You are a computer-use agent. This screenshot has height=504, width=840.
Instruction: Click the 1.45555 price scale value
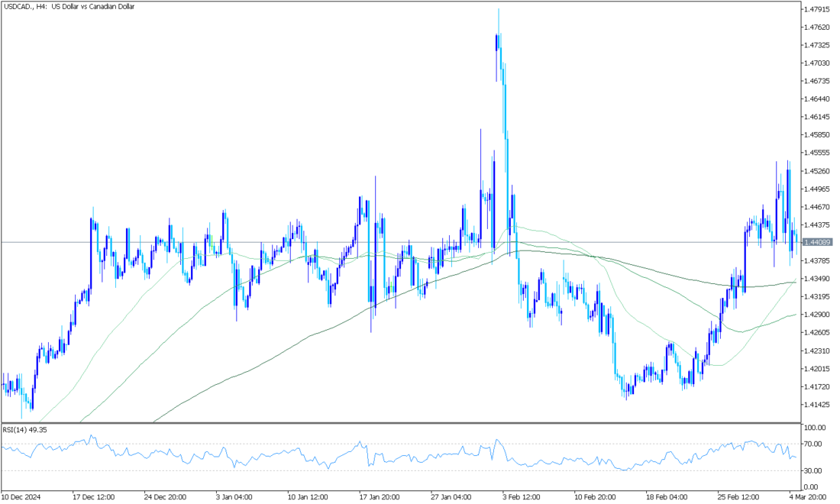click(816, 153)
